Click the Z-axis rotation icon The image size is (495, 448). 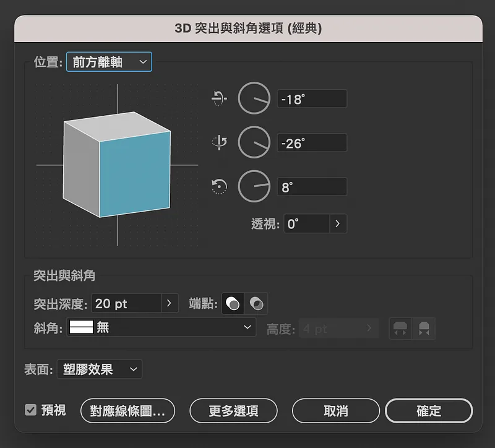point(219,186)
